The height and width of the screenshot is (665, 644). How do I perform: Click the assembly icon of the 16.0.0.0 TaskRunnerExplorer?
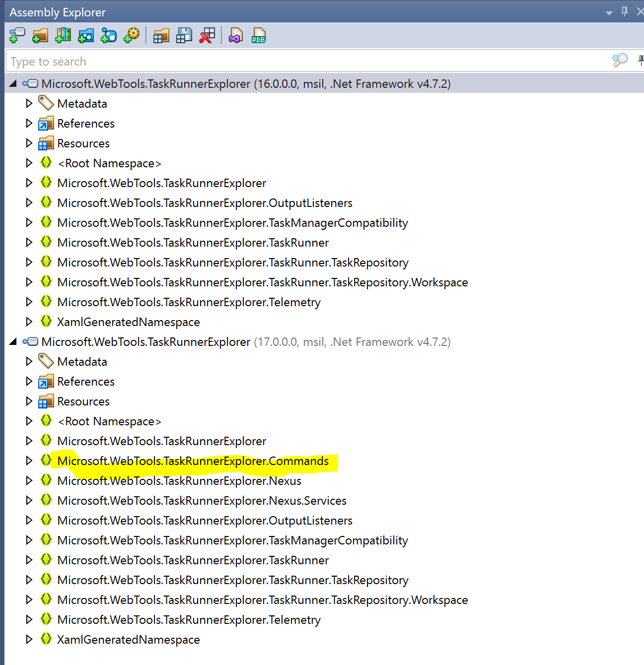30,83
